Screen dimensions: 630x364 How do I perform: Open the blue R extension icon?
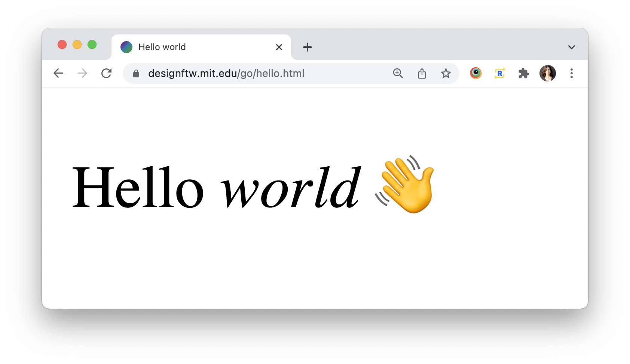click(x=500, y=73)
